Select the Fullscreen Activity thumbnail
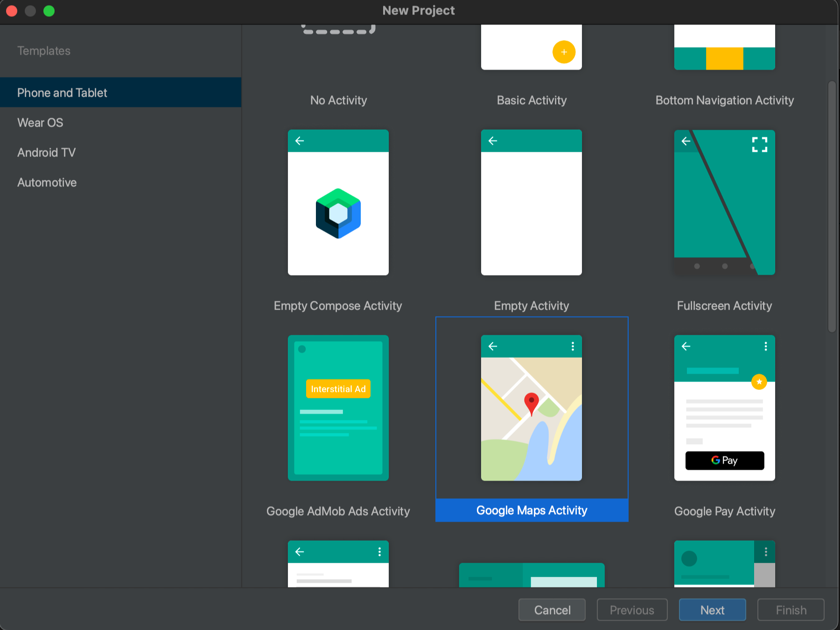 (x=725, y=202)
